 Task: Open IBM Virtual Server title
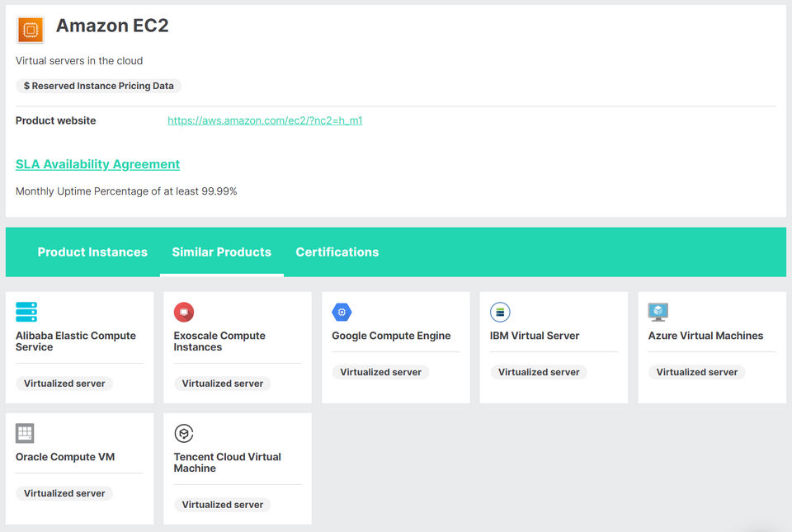pyautogui.click(x=535, y=336)
